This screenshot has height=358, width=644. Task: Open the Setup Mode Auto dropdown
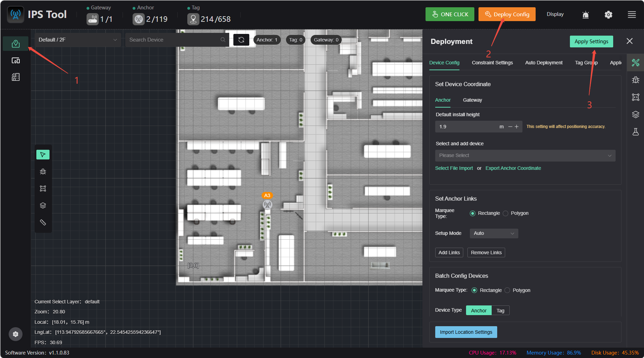point(494,233)
